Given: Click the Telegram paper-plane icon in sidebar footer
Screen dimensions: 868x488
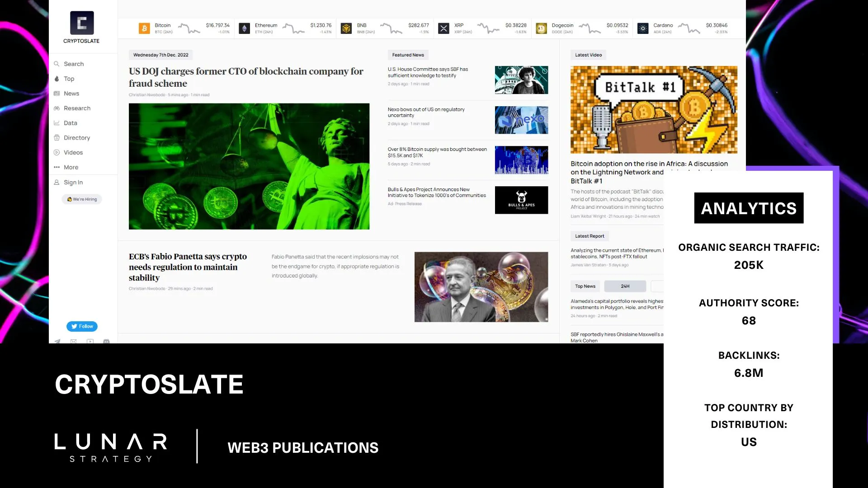Looking at the screenshot, I should 57,341.
